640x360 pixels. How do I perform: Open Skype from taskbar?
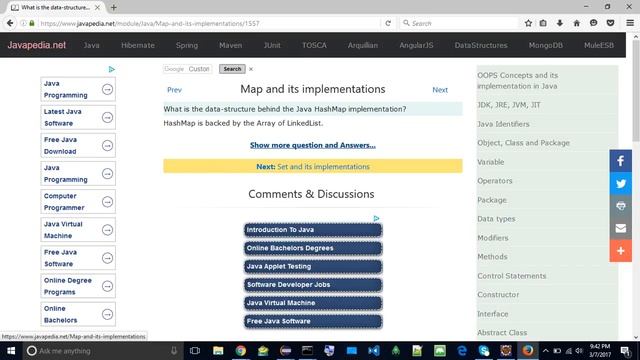pos(484,351)
